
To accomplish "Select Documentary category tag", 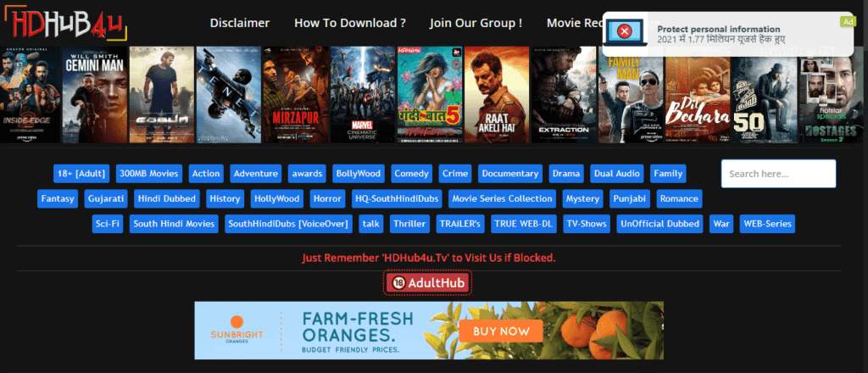I will pos(509,174).
